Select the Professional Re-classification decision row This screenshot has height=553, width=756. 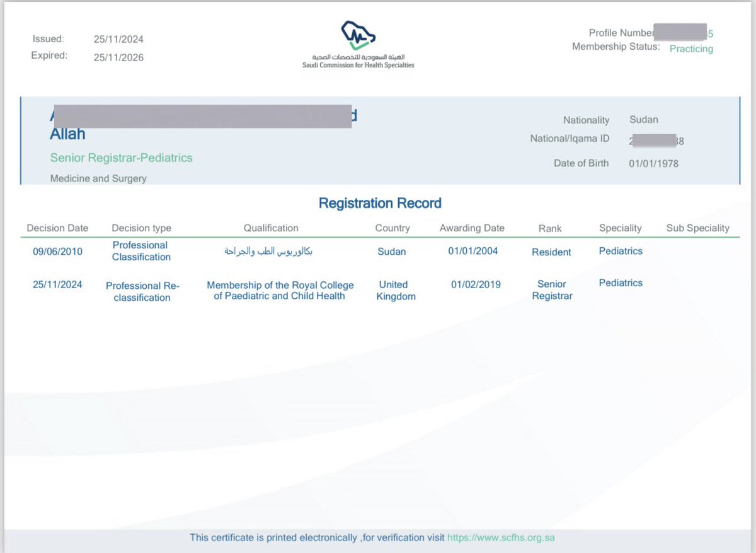[143, 289]
